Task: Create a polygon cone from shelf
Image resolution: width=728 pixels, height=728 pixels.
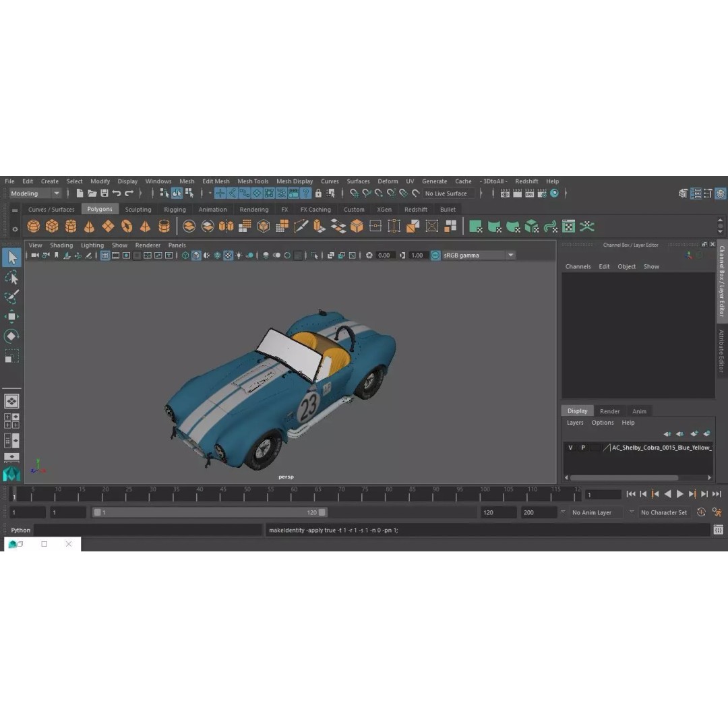Action: click(x=89, y=226)
